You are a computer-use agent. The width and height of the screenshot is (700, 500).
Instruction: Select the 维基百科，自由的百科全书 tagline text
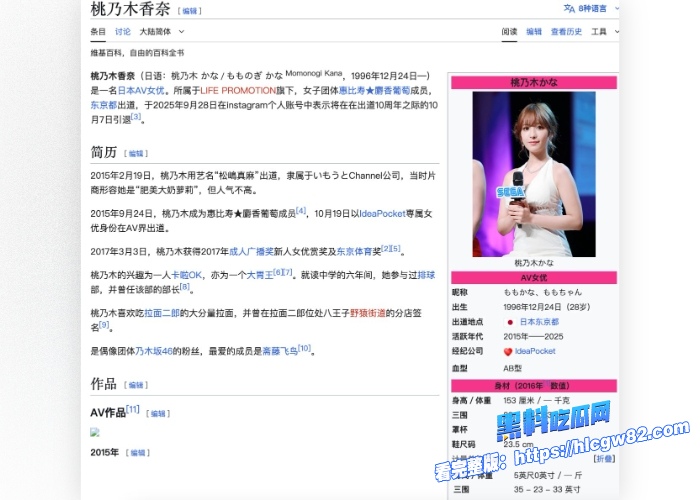(x=137, y=53)
